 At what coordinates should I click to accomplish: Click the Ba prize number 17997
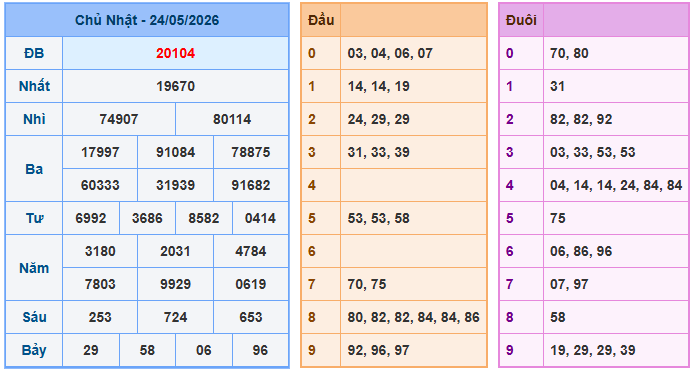(100, 152)
